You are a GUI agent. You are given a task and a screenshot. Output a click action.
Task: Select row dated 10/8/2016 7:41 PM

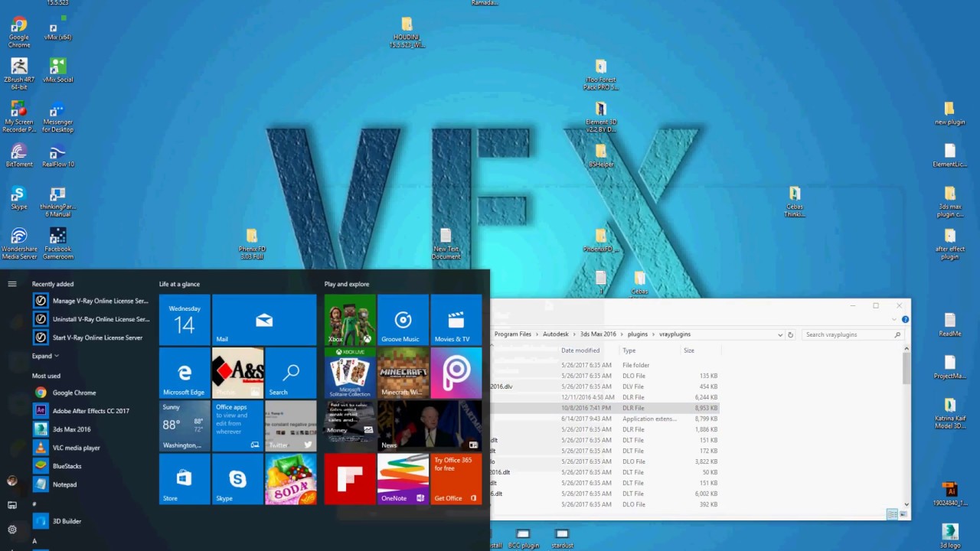click(x=605, y=408)
